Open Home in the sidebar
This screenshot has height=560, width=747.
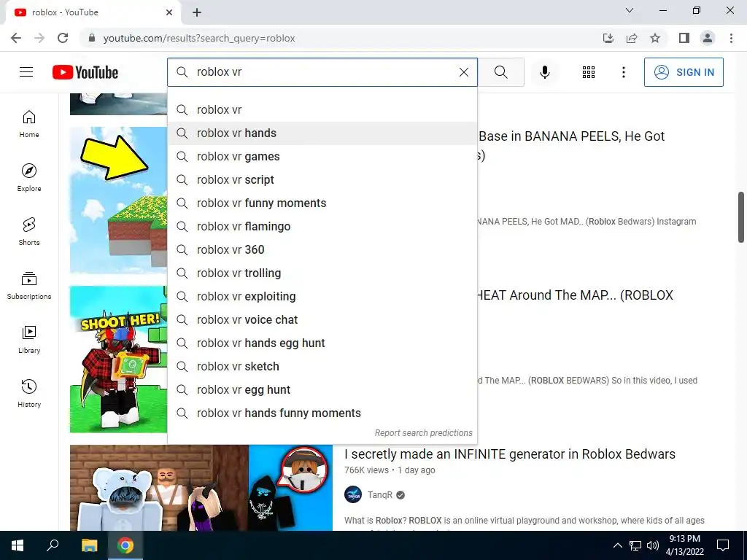tap(29, 124)
